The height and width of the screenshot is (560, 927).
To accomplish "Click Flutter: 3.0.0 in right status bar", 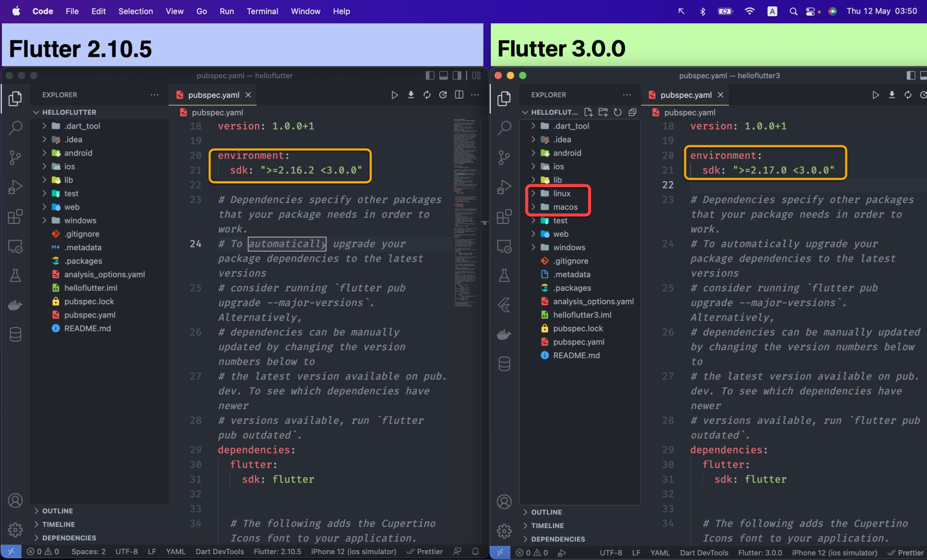I will pos(760,553).
